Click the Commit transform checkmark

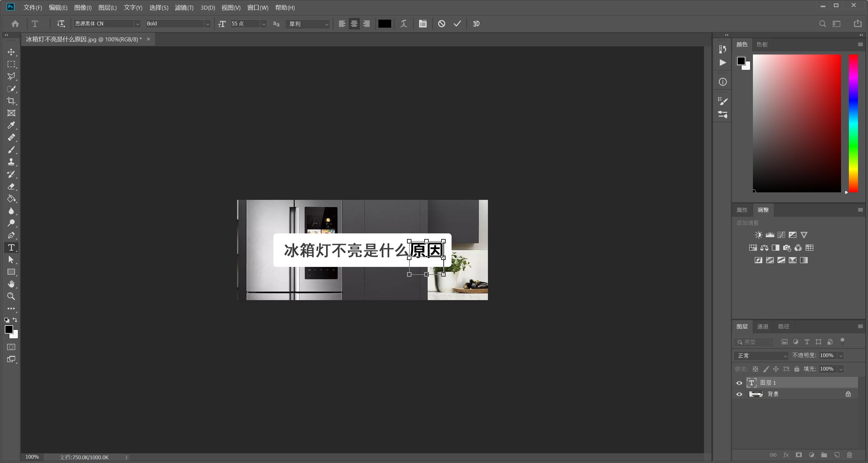coord(458,23)
